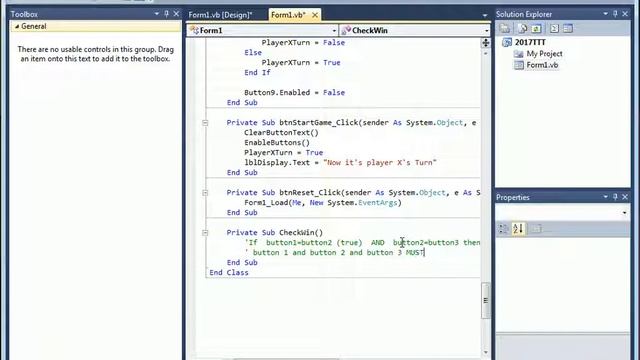Switch to the Form1.vb [Design] tab
The image size is (640, 360).
(x=220, y=15)
